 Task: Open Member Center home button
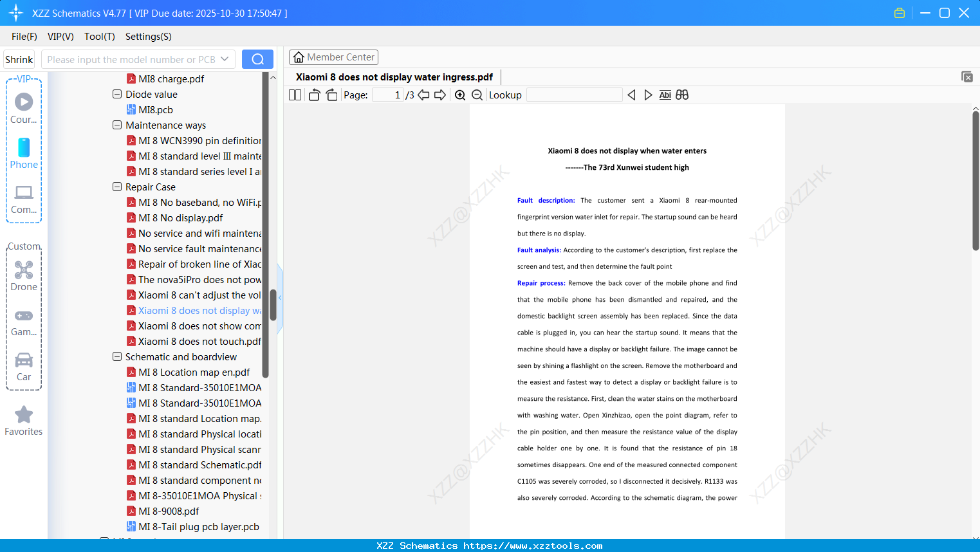click(x=333, y=57)
